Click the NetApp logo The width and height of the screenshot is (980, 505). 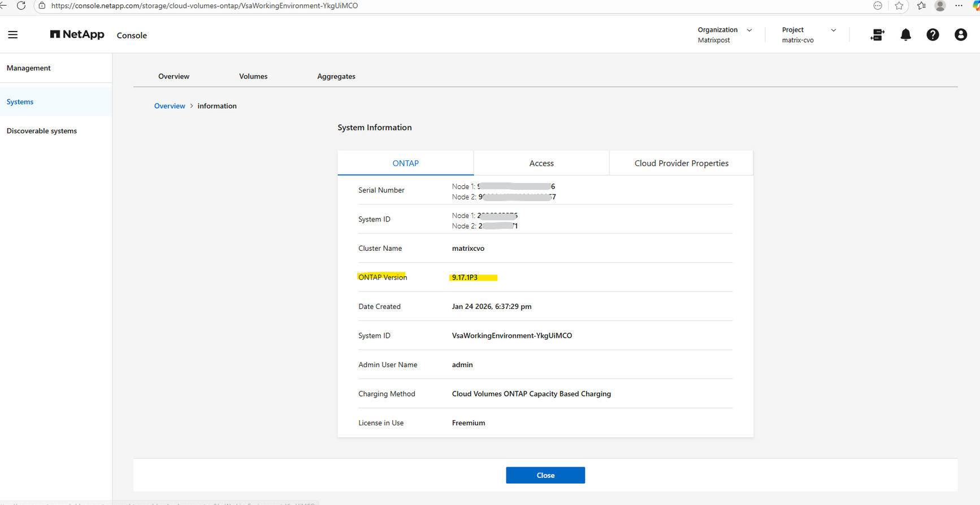click(77, 35)
